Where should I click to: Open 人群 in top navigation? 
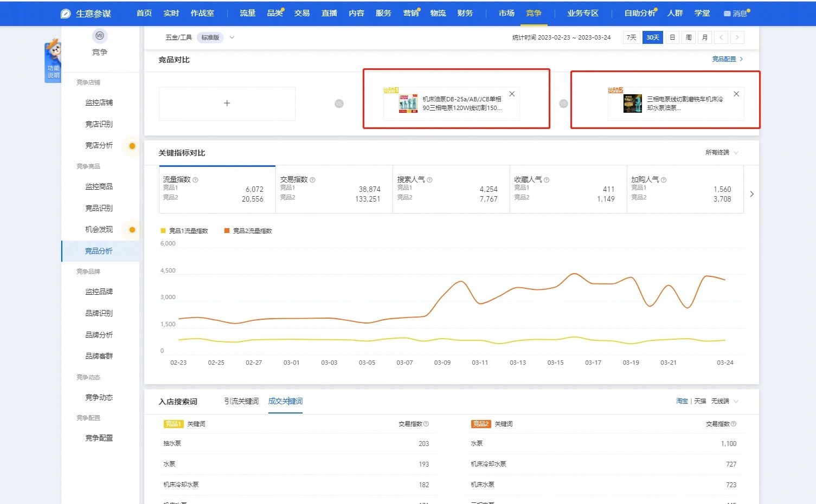[x=675, y=13]
